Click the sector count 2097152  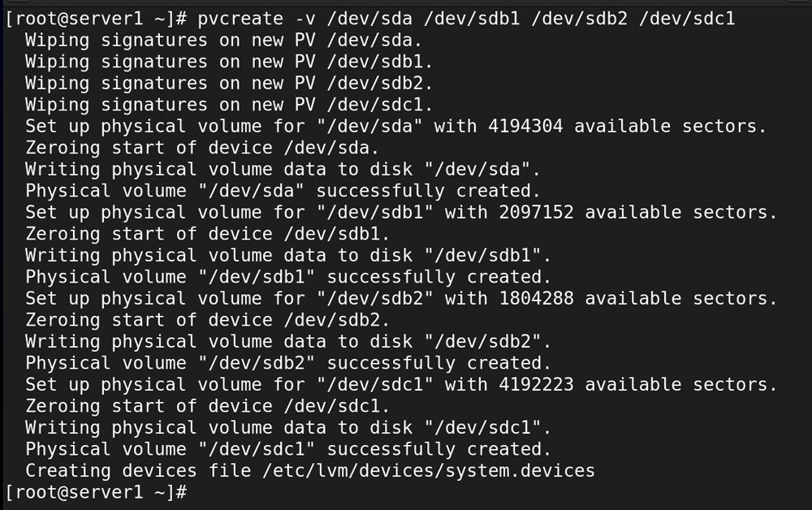coord(536,212)
